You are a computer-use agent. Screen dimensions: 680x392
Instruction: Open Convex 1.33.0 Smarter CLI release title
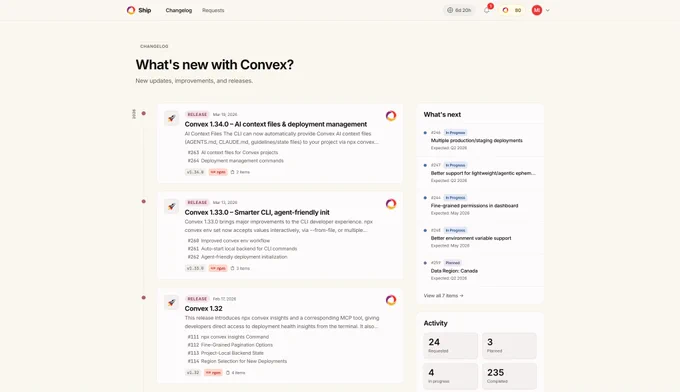[257, 212]
